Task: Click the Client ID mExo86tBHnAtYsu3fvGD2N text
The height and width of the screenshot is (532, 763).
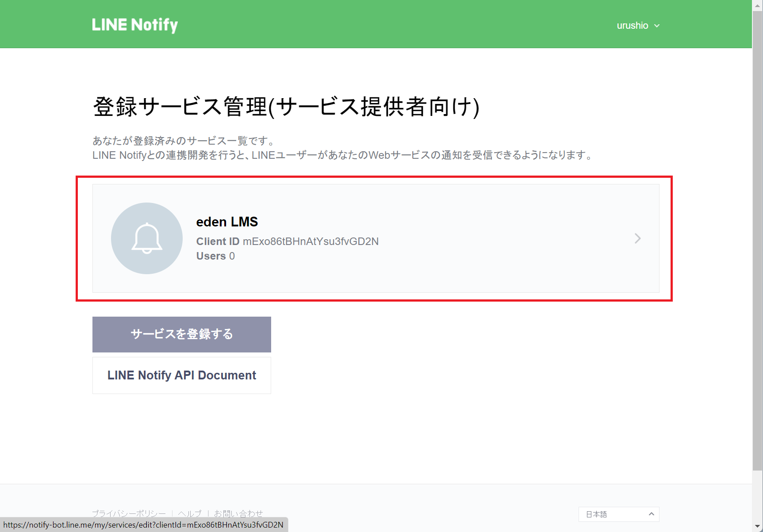Action: [288, 241]
